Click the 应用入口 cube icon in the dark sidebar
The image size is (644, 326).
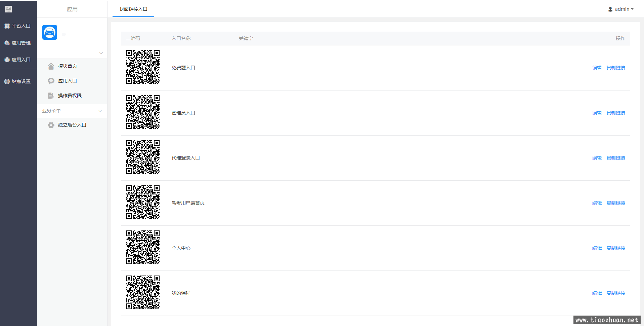tap(7, 60)
